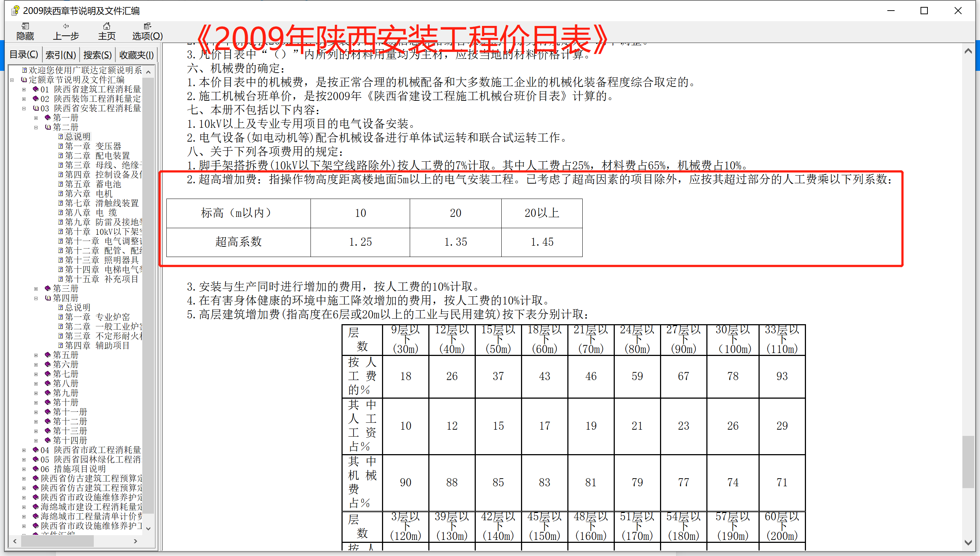Click the 第十一册 book icon

(x=48, y=412)
